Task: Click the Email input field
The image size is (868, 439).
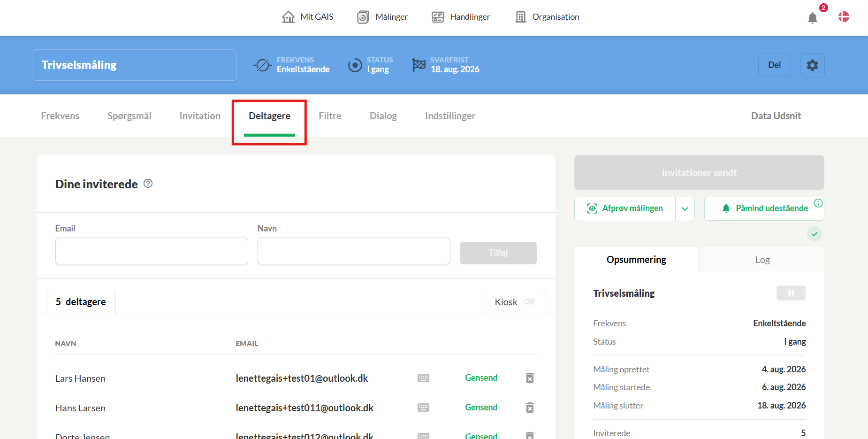Action: (x=152, y=251)
